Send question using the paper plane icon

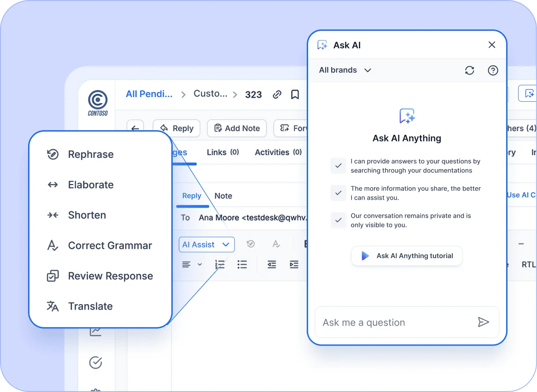[x=484, y=322]
